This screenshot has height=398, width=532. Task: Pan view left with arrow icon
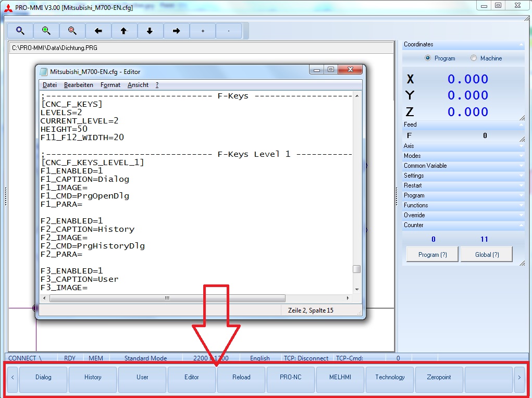(98, 31)
